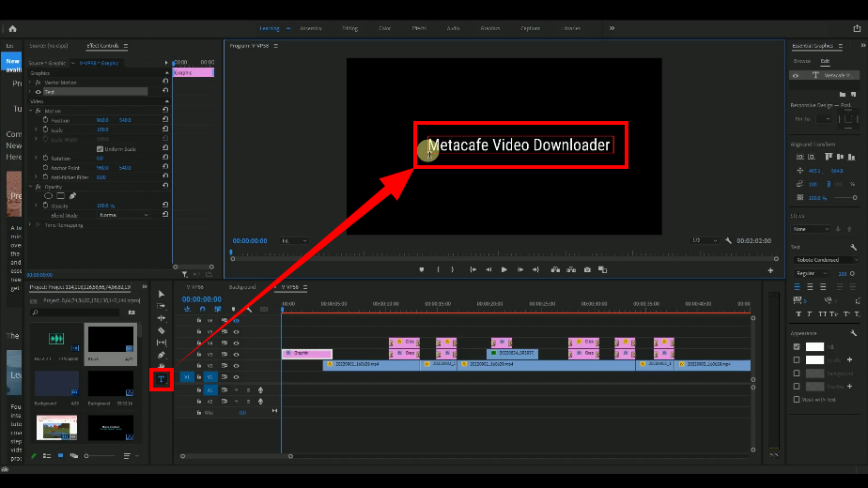This screenshot has height=488, width=868.
Task: Toggle the Uniform Scale checkbox
Action: click(100, 149)
